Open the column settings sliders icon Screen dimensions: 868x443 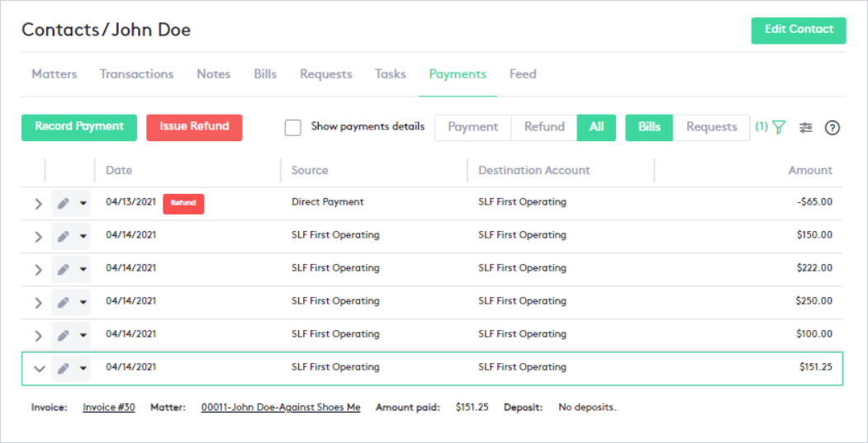pyautogui.click(x=806, y=128)
